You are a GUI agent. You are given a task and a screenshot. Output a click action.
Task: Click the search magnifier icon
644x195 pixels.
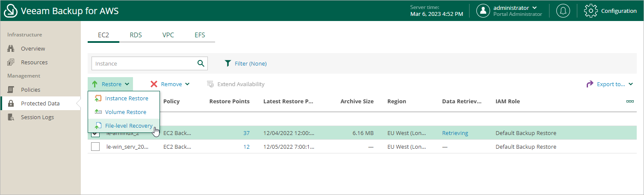tap(201, 63)
